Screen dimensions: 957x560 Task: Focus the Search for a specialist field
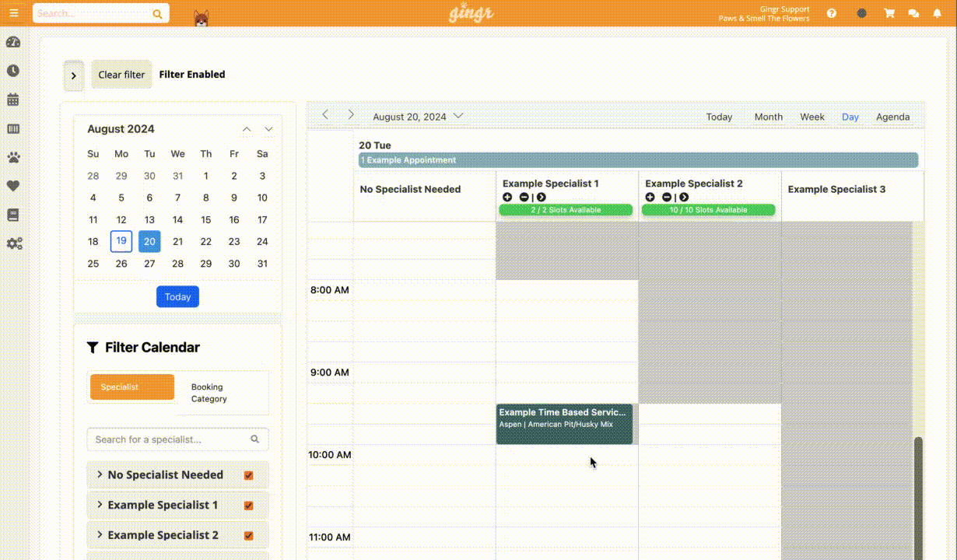[x=177, y=439]
